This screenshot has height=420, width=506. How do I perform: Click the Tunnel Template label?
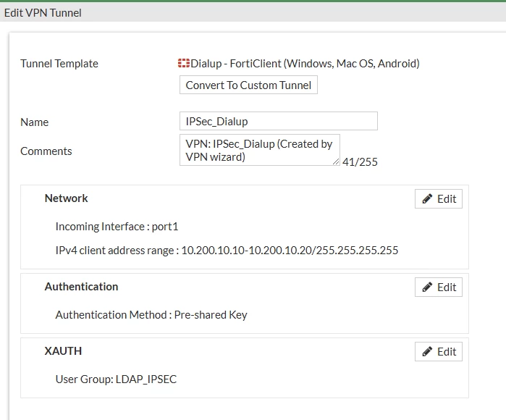click(59, 64)
